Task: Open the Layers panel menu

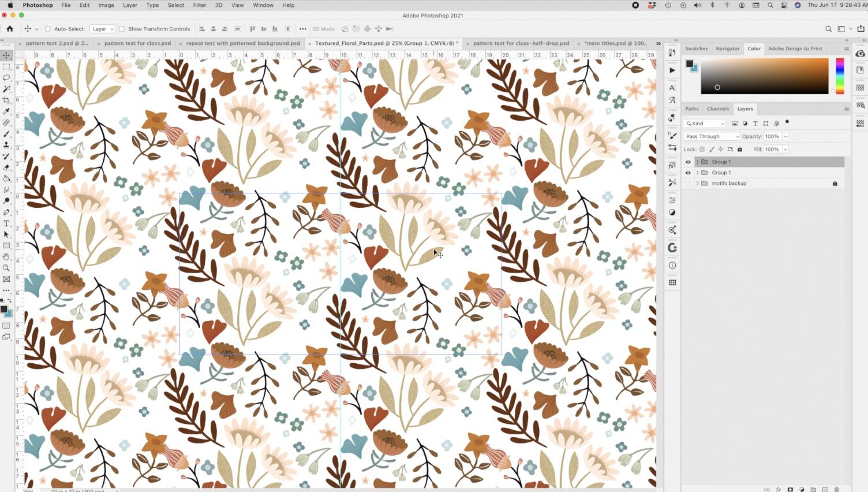Action: 847,109
